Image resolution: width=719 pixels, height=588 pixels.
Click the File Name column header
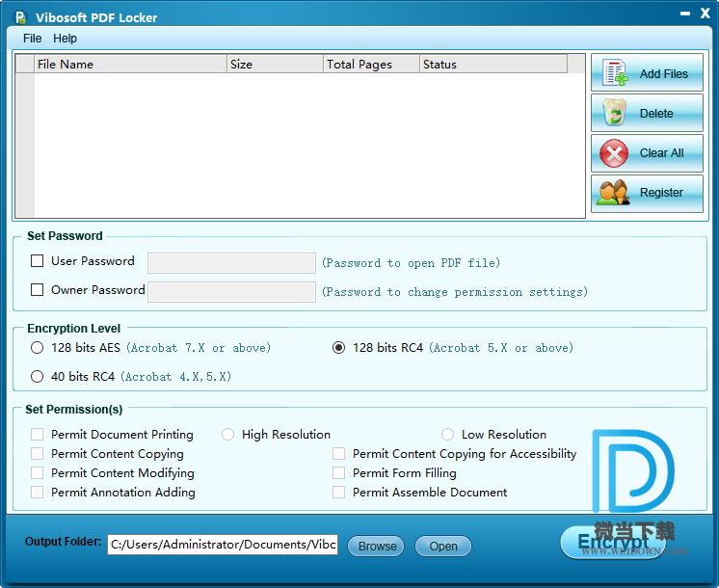(131, 65)
